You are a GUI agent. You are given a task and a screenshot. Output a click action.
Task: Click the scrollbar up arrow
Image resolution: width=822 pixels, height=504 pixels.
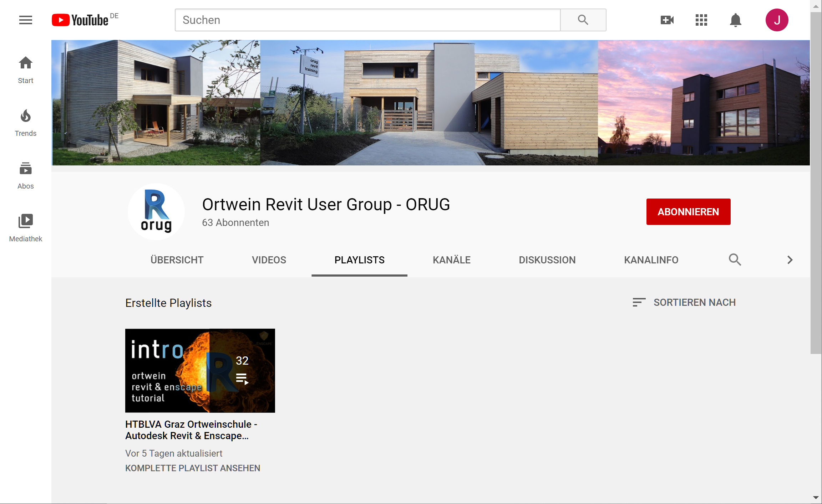tap(816, 6)
